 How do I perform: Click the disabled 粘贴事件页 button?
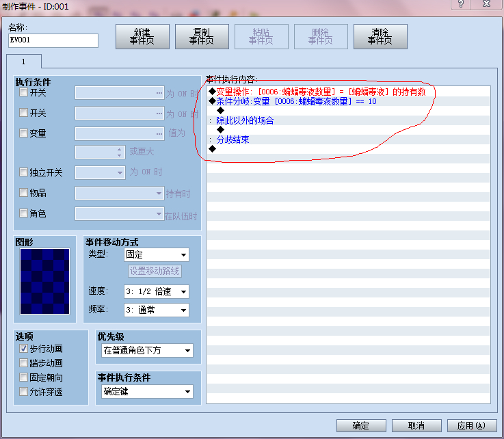click(x=261, y=36)
